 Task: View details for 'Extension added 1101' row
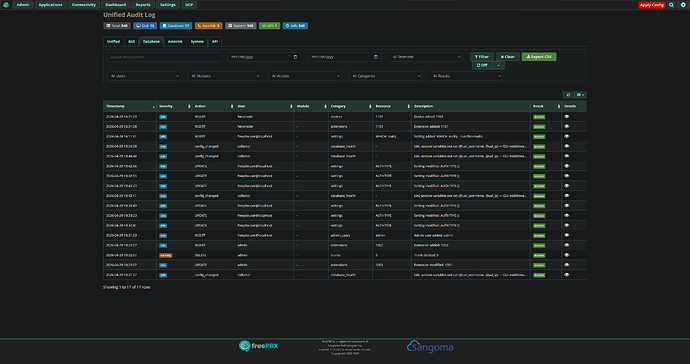[x=566, y=126]
